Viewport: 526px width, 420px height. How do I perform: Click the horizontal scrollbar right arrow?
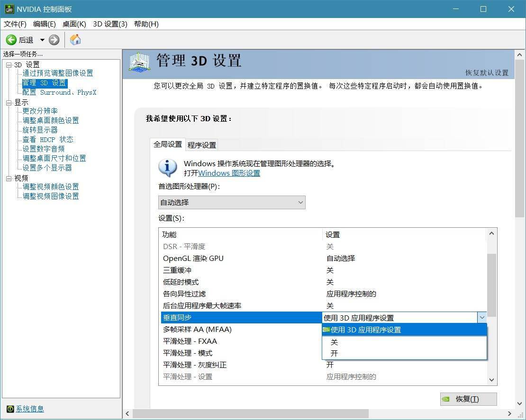point(509,414)
